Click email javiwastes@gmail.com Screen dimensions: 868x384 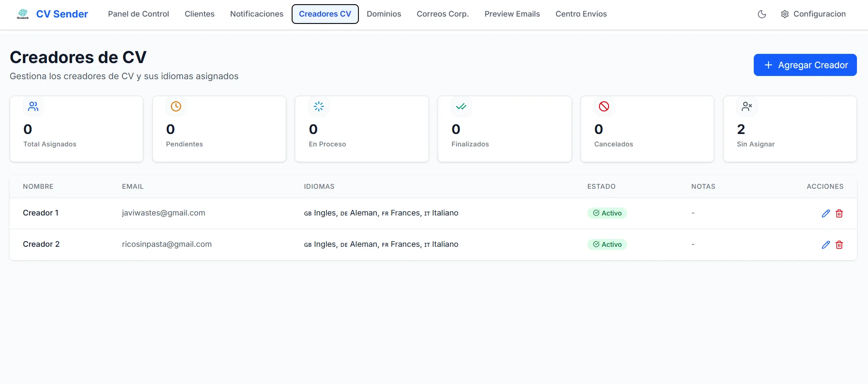click(164, 213)
